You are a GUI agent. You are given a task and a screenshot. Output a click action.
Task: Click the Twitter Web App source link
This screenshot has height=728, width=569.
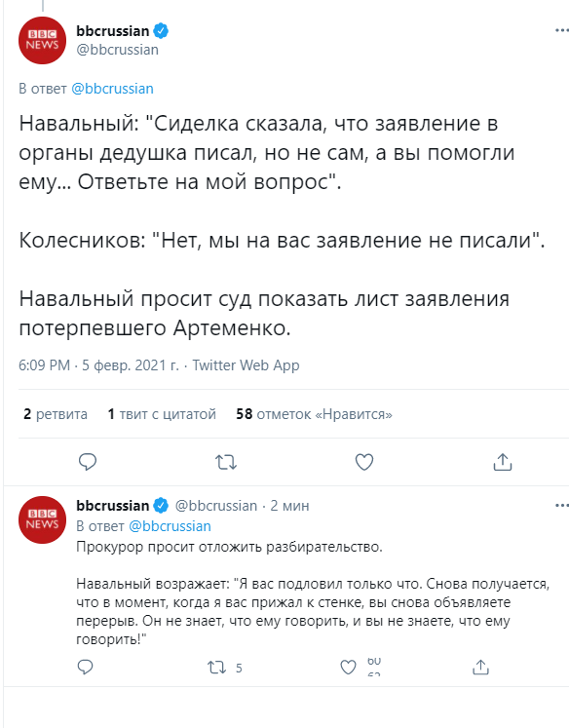(246, 365)
